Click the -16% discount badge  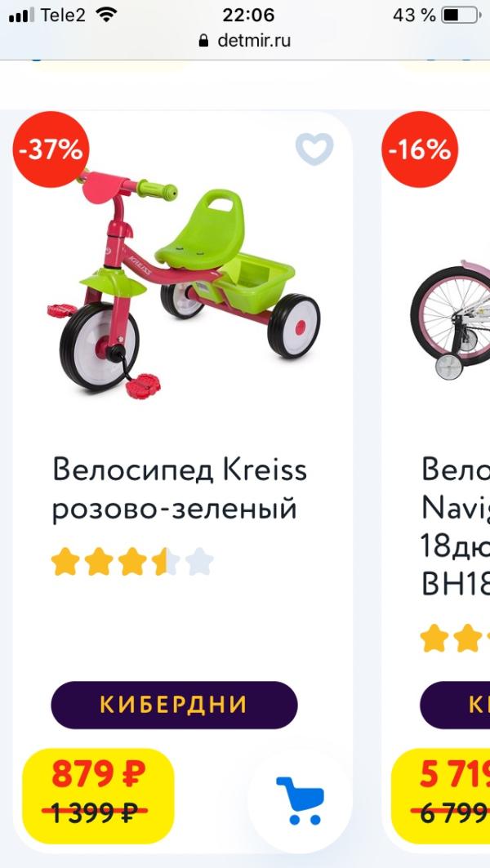point(420,149)
